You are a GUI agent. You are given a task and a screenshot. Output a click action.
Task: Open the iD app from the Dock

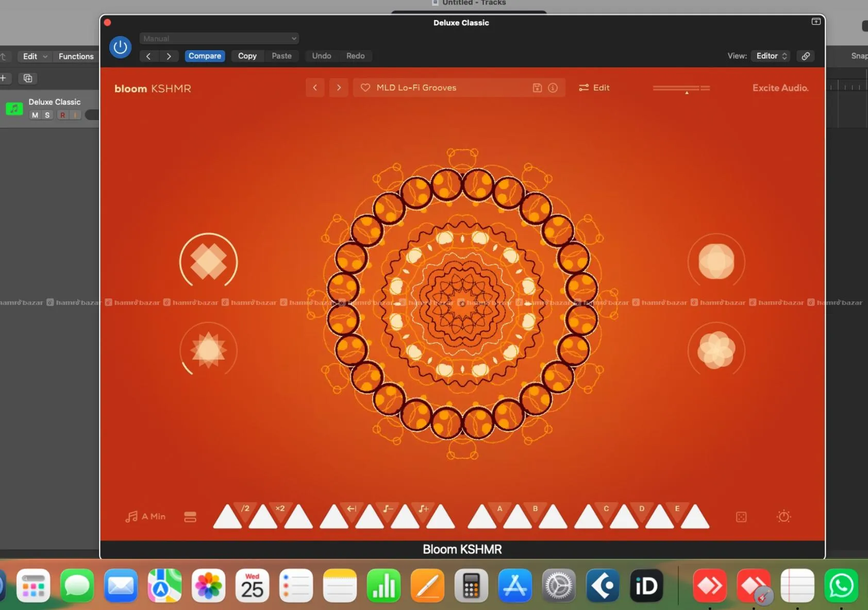tap(646, 586)
